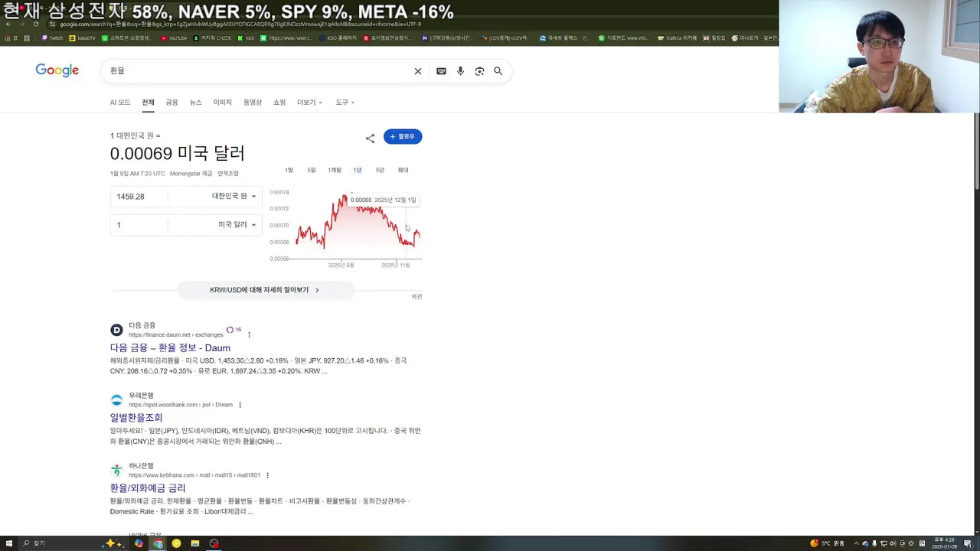980x551 pixels.
Task: Select the 1일 chart range
Action: tap(289, 170)
